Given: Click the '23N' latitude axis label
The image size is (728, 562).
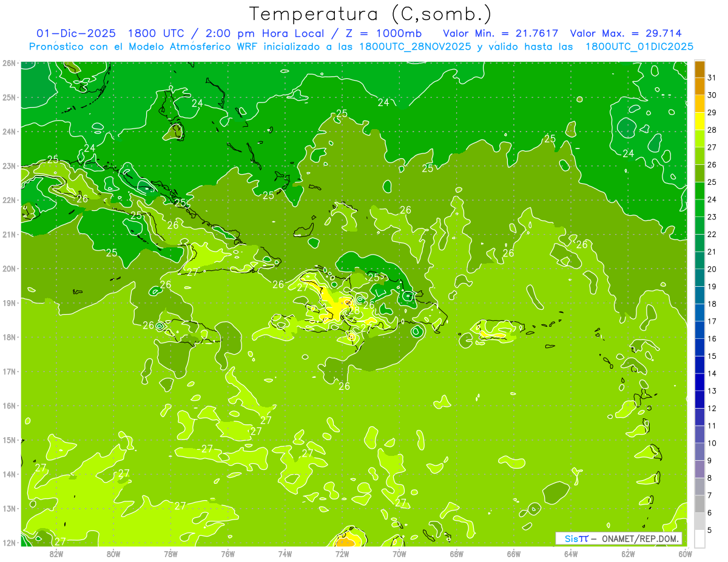Looking at the screenshot, I should coord(8,166).
